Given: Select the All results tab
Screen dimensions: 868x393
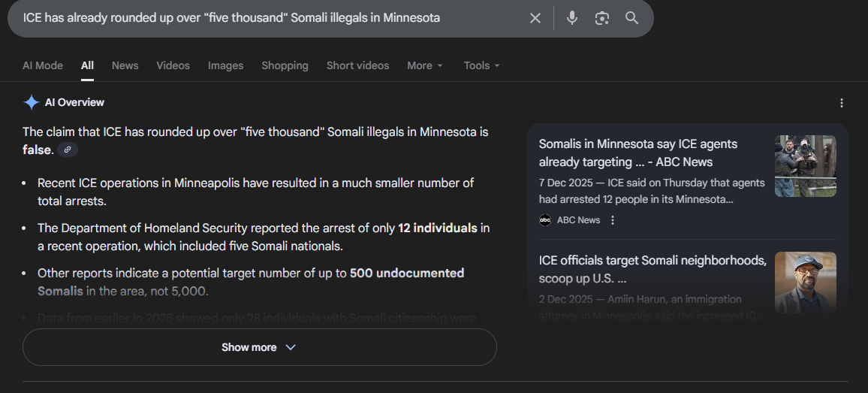Looking at the screenshot, I should click(87, 65).
